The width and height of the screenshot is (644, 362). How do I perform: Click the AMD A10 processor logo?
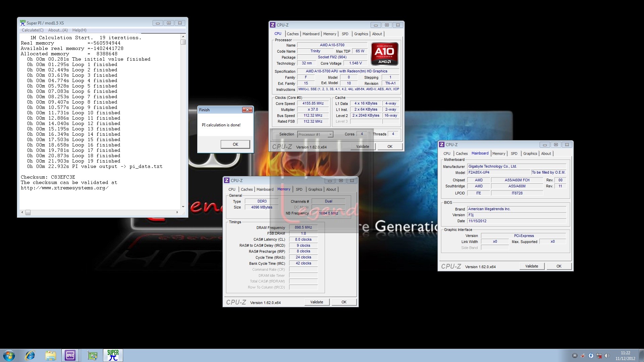tap(384, 53)
